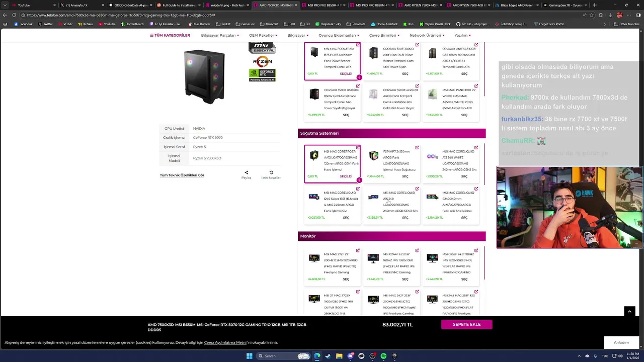Click the browser refresh icon
Screen dimensions: 644x362
[14, 15]
